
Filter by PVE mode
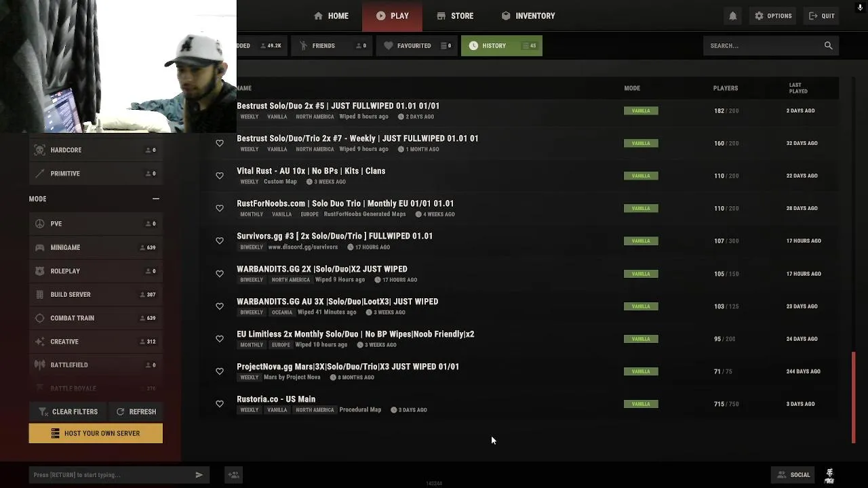point(96,224)
